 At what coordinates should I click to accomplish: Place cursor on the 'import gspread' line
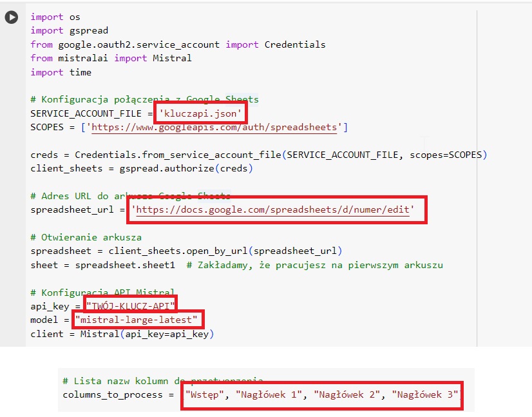point(69,31)
